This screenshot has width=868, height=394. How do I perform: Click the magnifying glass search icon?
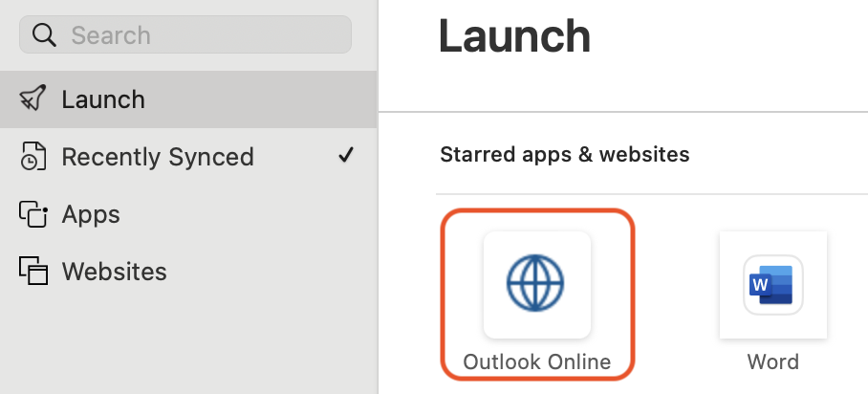44,35
